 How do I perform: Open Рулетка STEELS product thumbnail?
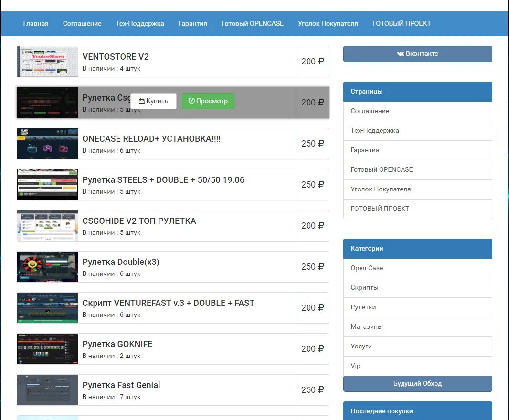pos(48,185)
